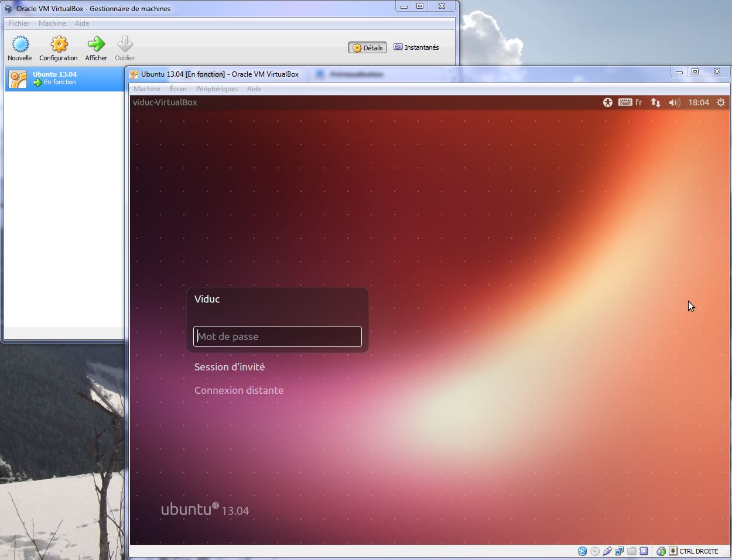This screenshot has height=560, width=732.
Task: Toggle the Instantanés snapshots view
Action: pyautogui.click(x=416, y=47)
